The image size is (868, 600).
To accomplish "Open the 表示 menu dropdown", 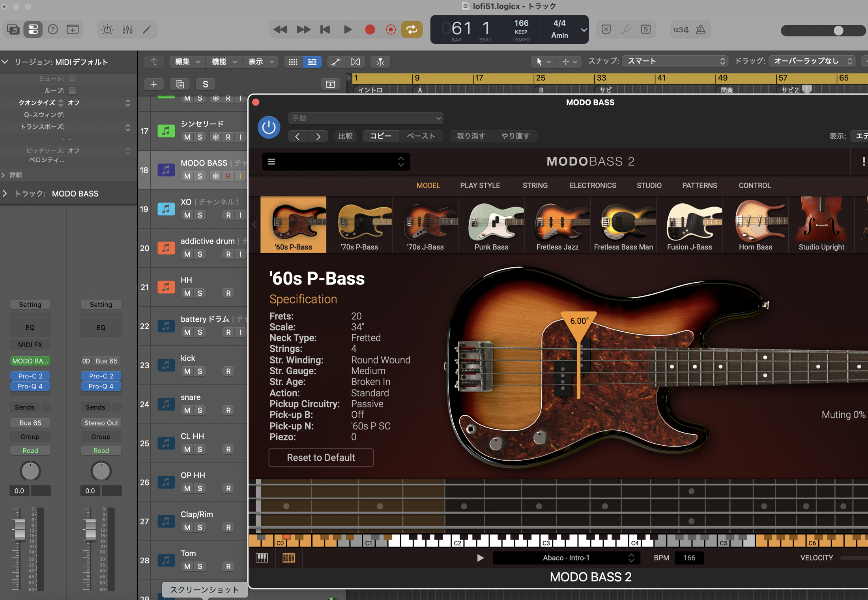I will [260, 62].
